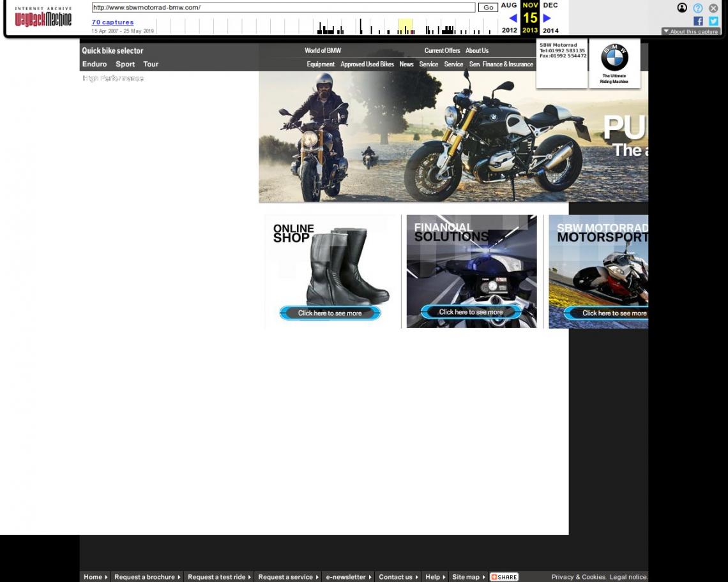Click 'Click here to see more' under Motorsport
Viewport: 728px width, 582px height.
pyautogui.click(x=607, y=313)
